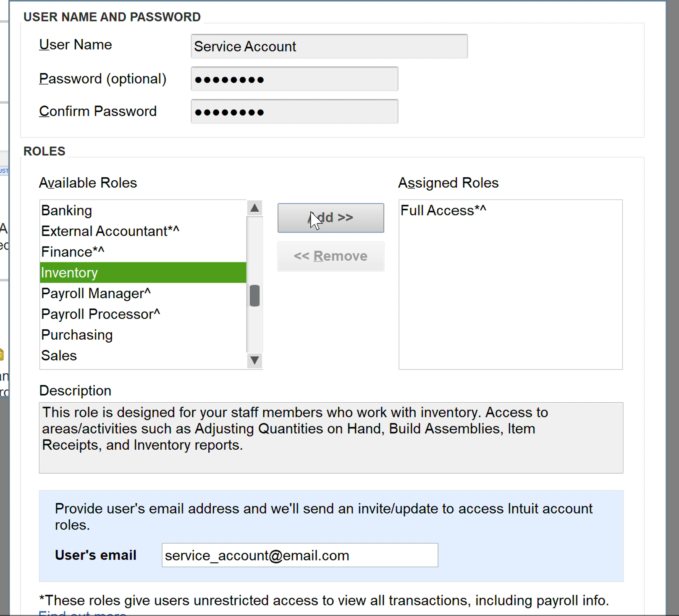Image resolution: width=679 pixels, height=616 pixels.
Task: Select the External Accountant role
Action: (x=110, y=231)
